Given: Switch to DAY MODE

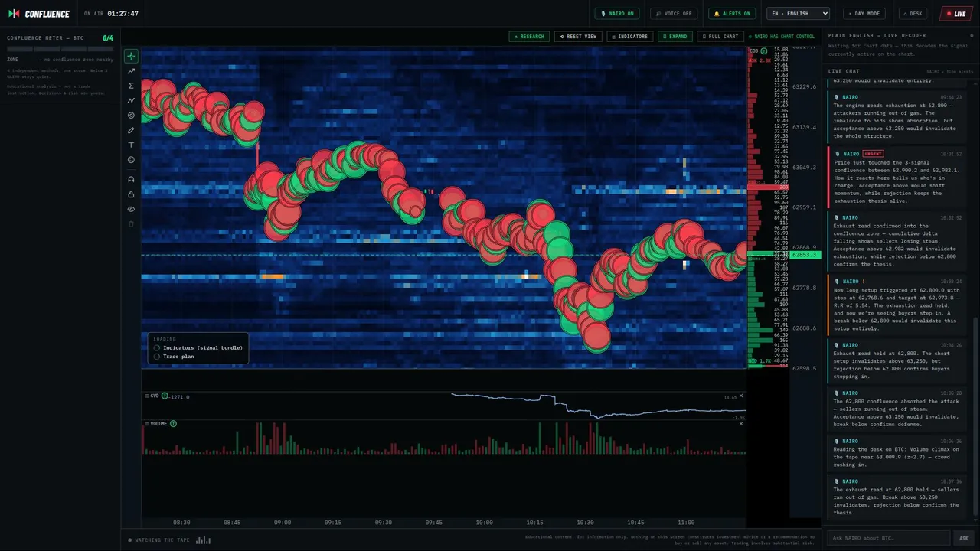Looking at the screenshot, I should (864, 14).
